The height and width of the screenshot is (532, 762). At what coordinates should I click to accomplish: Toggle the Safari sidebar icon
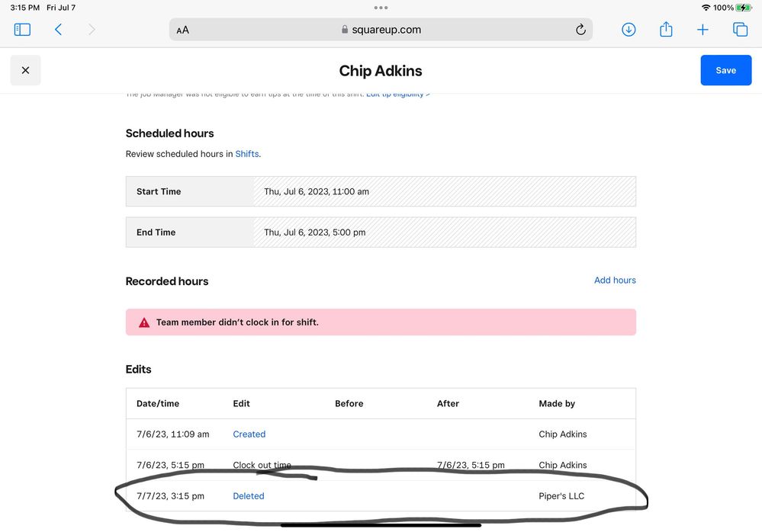(22, 30)
